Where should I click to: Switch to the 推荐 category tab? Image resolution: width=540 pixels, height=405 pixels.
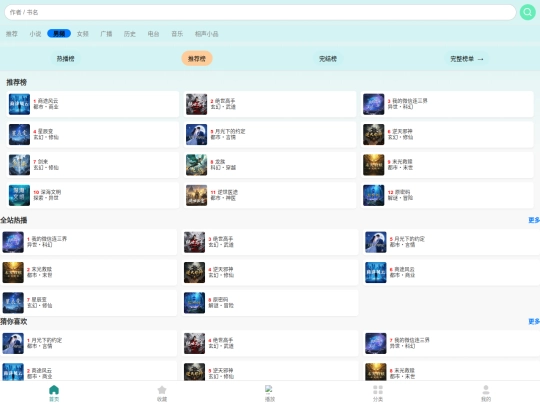(12, 34)
